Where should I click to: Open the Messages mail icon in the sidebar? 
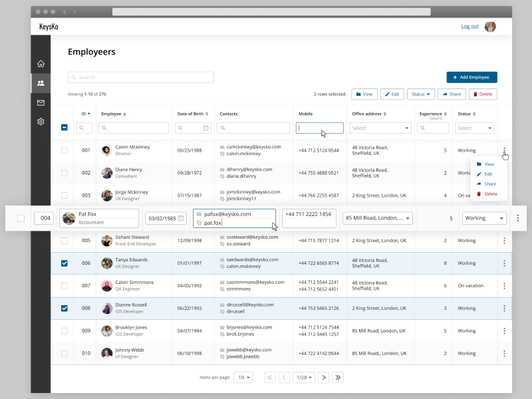41,102
